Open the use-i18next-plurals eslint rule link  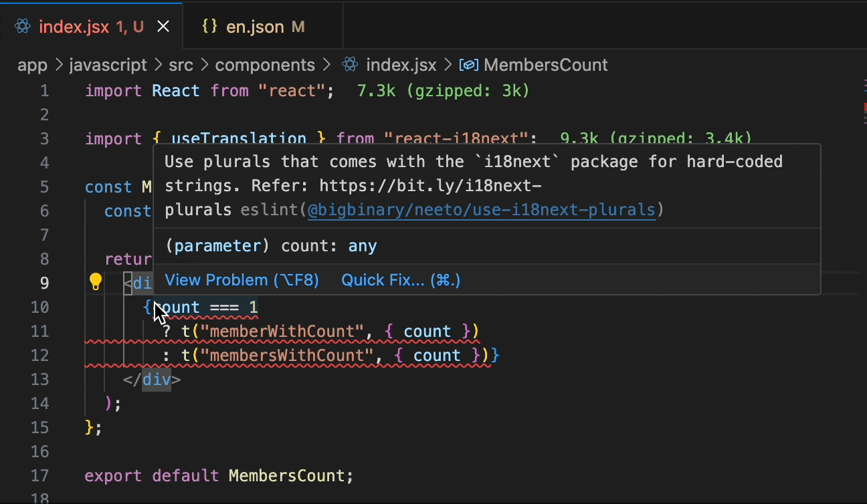(481, 210)
